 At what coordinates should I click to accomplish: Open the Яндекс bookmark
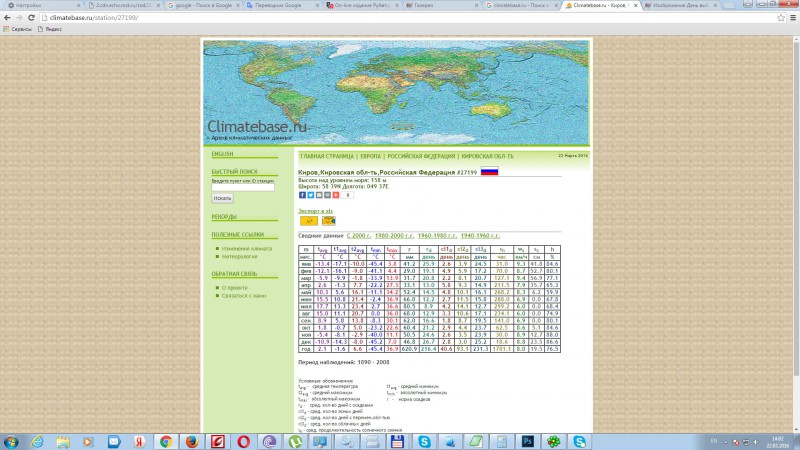point(50,29)
